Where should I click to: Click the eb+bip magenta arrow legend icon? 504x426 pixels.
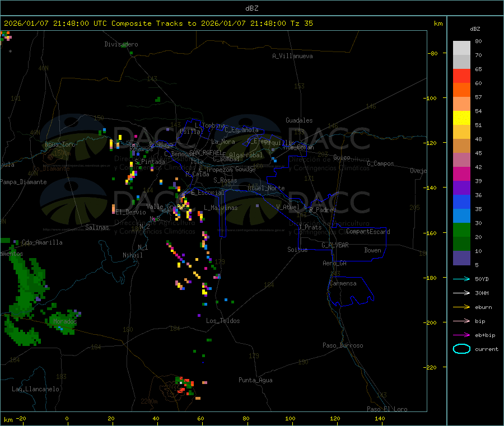[x=461, y=335]
